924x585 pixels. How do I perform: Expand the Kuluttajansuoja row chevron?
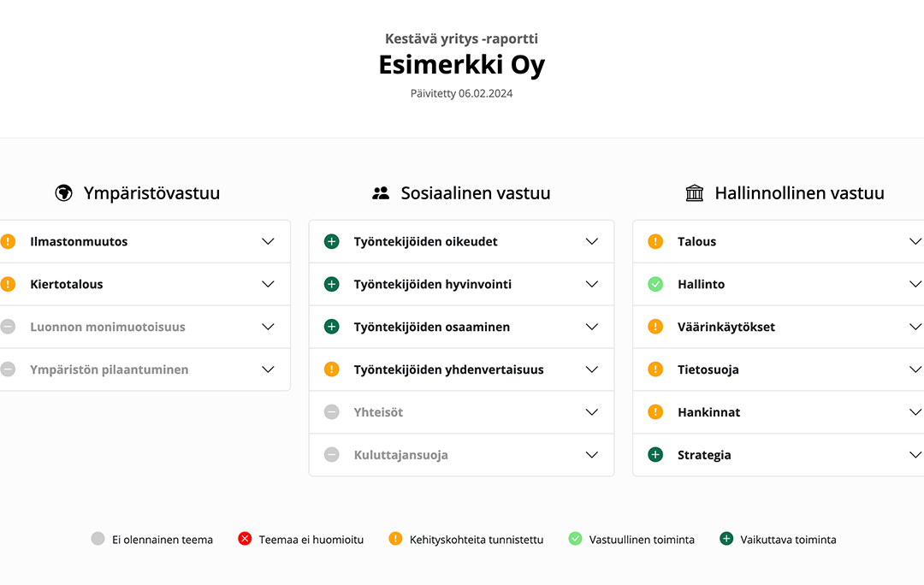pyautogui.click(x=592, y=455)
